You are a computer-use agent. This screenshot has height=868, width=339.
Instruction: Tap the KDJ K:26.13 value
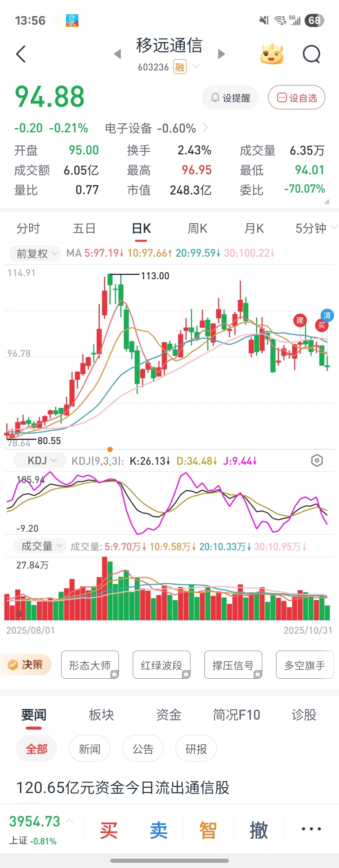pos(150,461)
